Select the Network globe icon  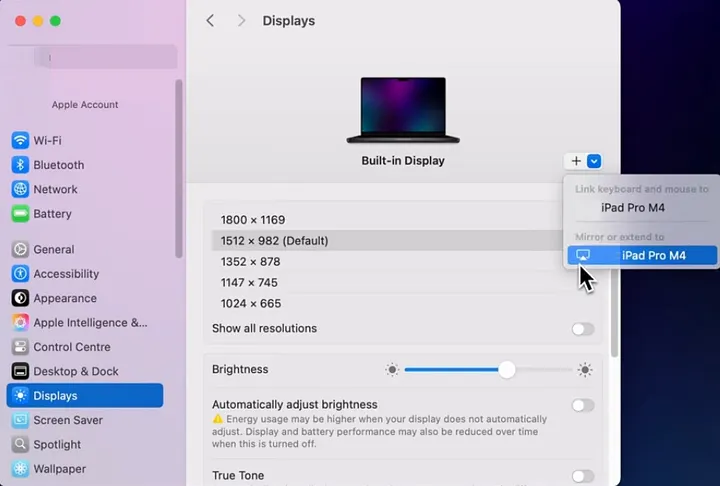tap(20, 189)
